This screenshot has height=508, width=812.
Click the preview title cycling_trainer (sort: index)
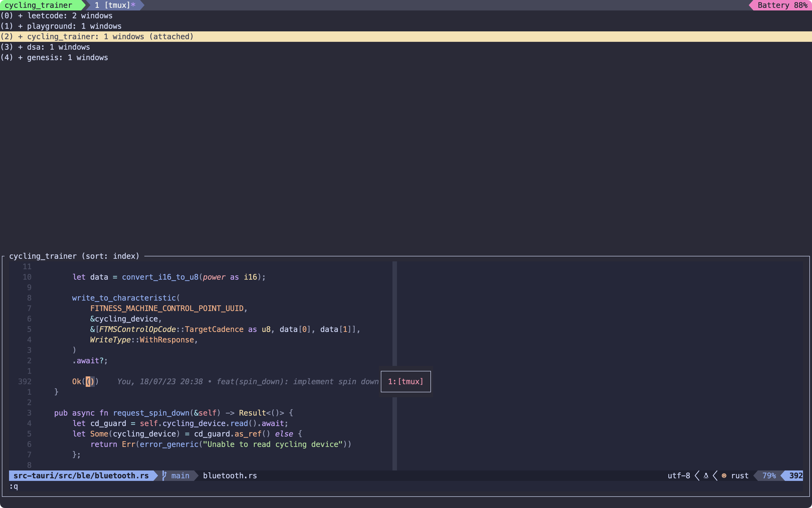pos(74,256)
